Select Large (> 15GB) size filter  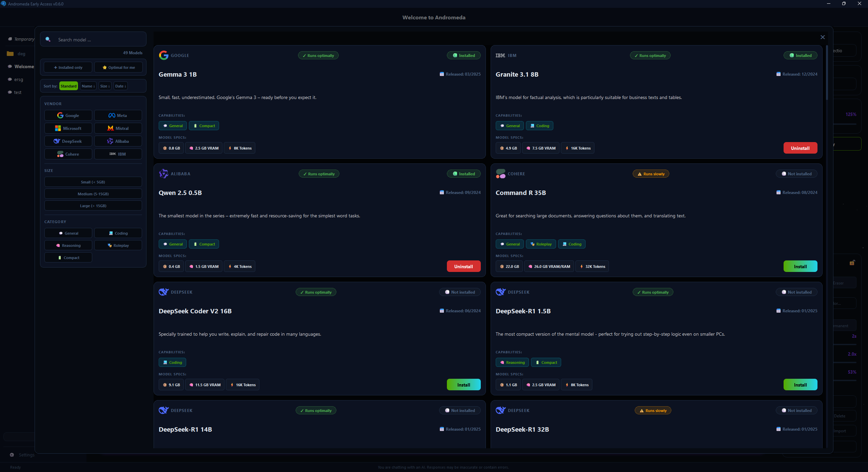(x=93, y=205)
